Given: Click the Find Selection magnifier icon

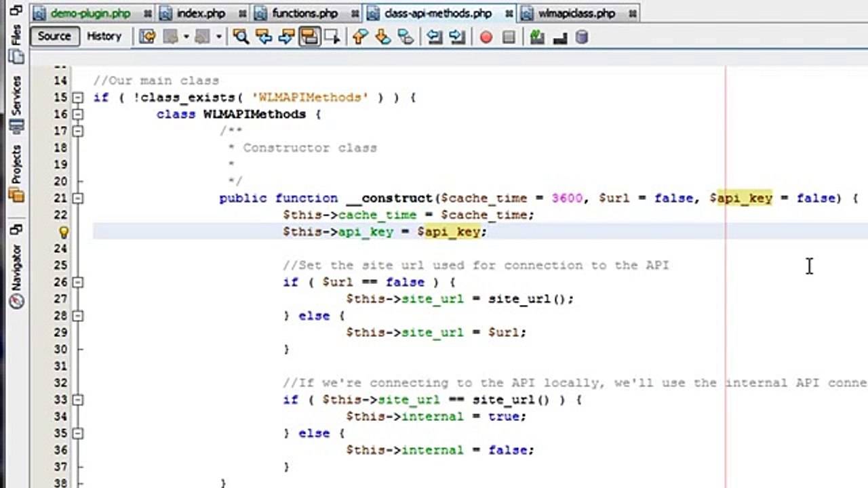Looking at the screenshot, I should point(240,37).
